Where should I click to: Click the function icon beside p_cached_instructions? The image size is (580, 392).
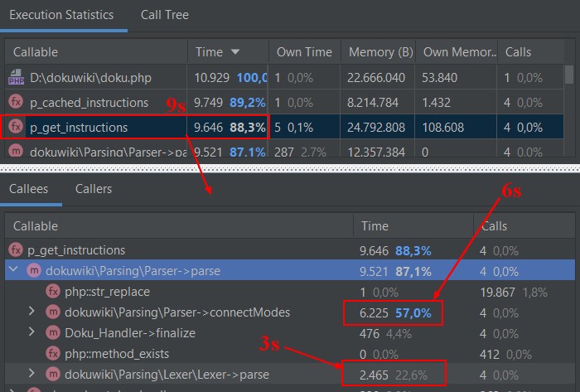point(16,103)
